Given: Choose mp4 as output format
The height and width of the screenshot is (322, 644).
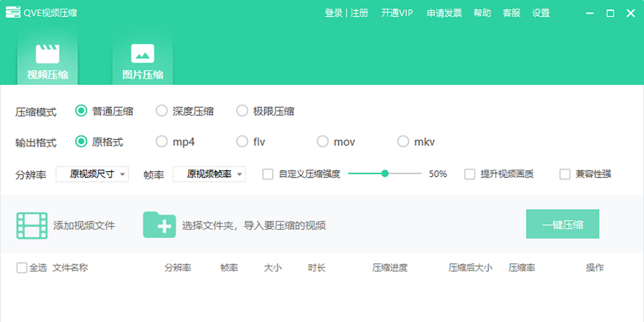Looking at the screenshot, I should tap(162, 142).
